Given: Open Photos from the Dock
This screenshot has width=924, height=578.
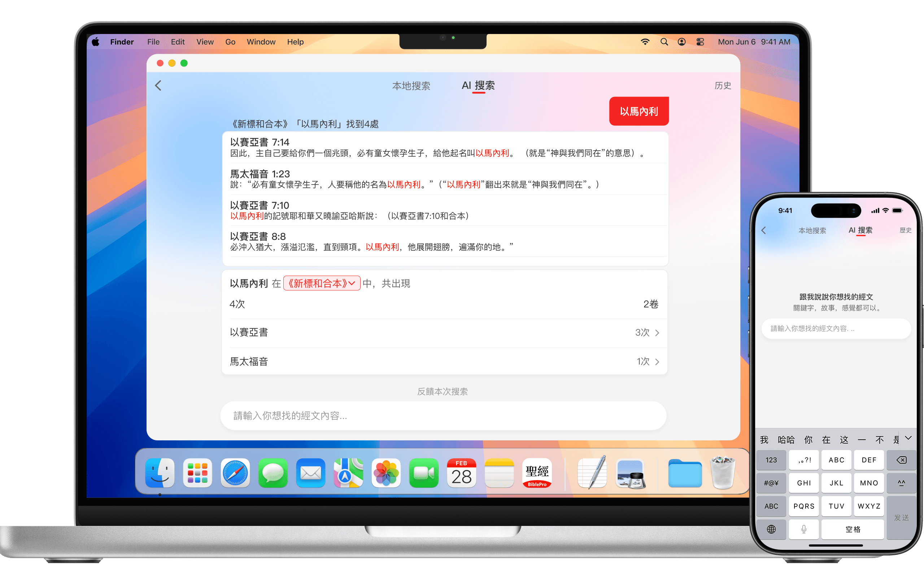Looking at the screenshot, I should click(x=386, y=473).
